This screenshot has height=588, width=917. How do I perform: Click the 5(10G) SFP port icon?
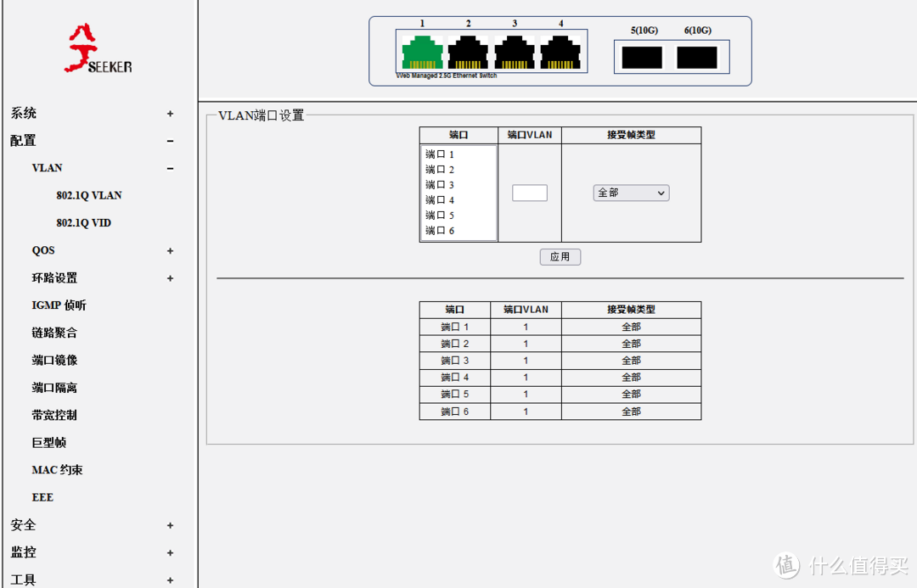click(642, 58)
